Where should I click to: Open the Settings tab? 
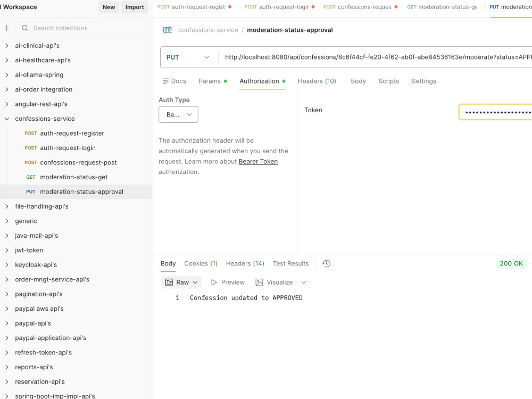point(424,81)
